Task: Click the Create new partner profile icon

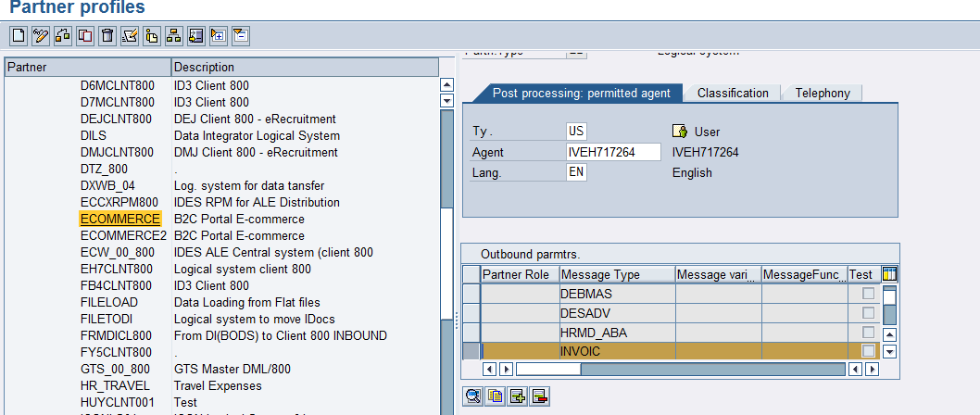Action: tap(18, 36)
